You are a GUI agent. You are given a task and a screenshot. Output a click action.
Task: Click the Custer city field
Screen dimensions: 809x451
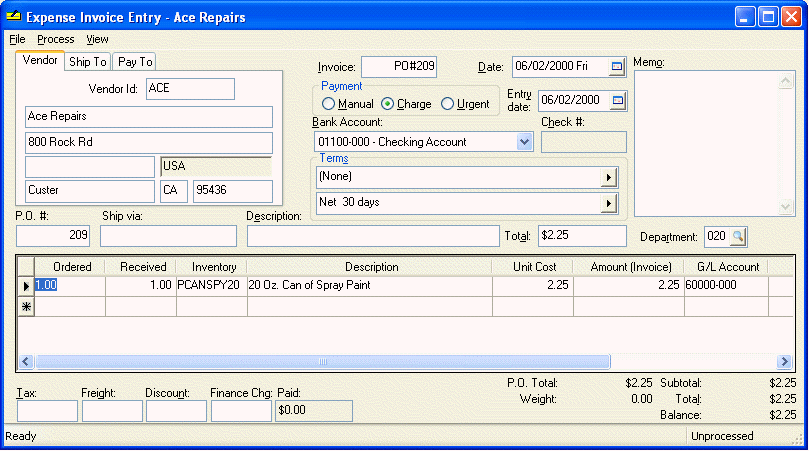click(90, 191)
